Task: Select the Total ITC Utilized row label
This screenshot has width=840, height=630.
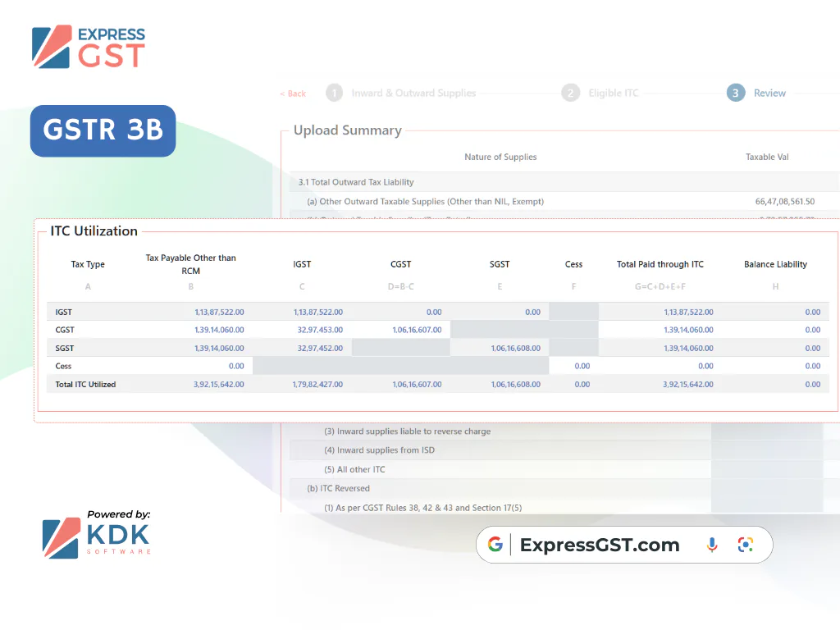Action: 85,384
